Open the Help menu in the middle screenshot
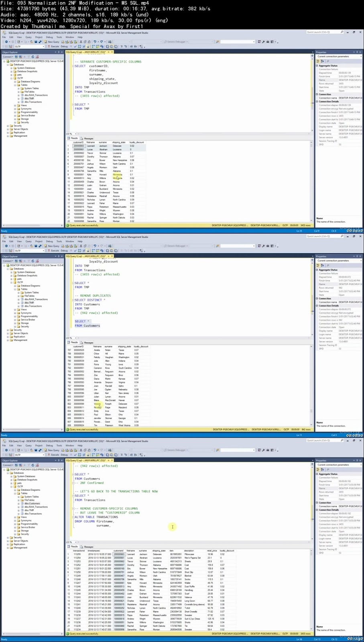Viewport: 364px width, 642px height. (80, 242)
